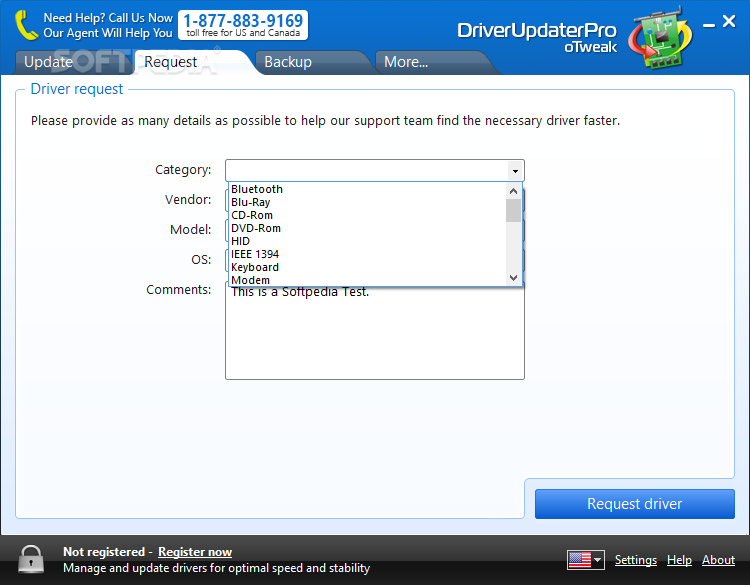Open the About link
The image size is (750, 585).
pos(718,560)
